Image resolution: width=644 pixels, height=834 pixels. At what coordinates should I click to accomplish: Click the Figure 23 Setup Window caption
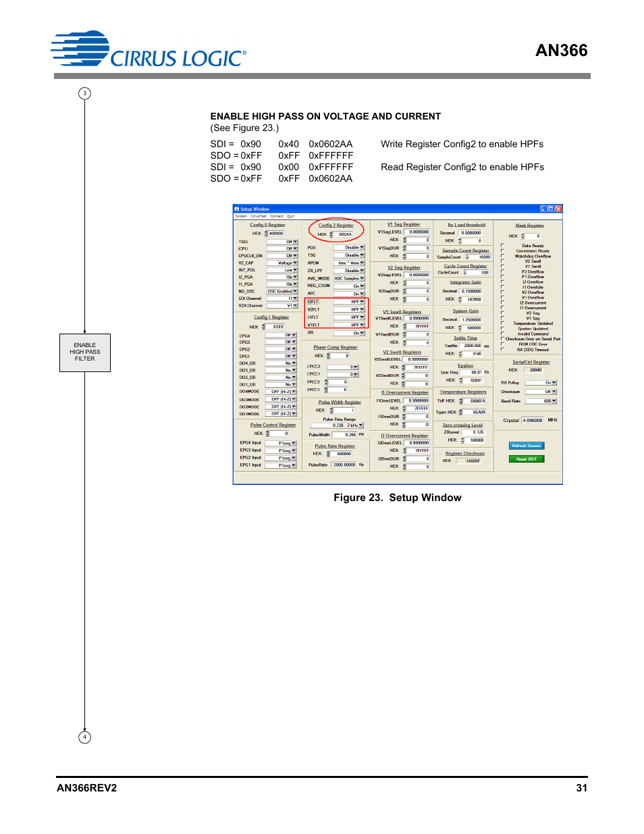(x=398, y=498)
